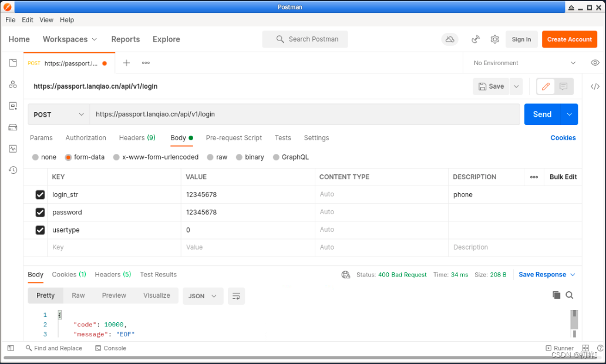Open the POST method dropdown
606x364 pixels.
59,114
